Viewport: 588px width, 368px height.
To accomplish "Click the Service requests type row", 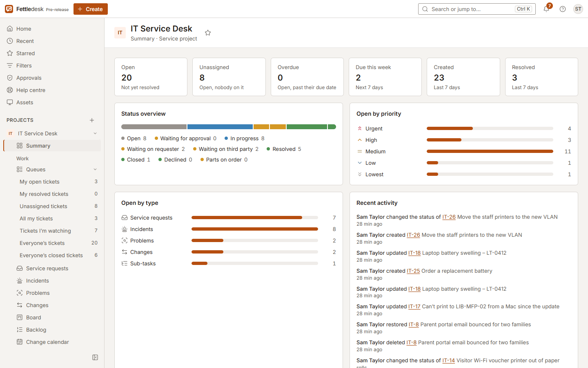I will pos(229,218).
